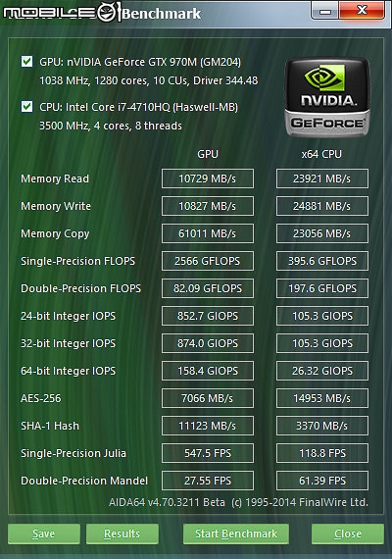
Task: Click GPU Single-Precision Julia 547.5 FPS result
Action: click(208, 453)
